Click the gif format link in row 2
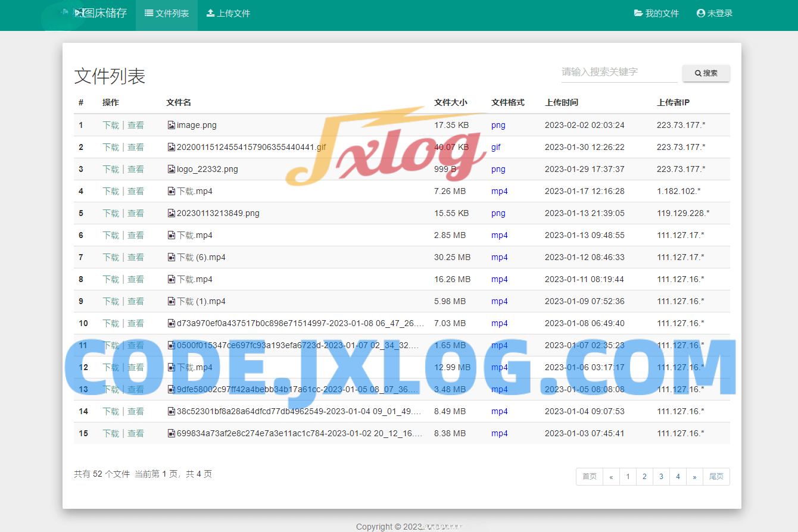 (496, 147)
